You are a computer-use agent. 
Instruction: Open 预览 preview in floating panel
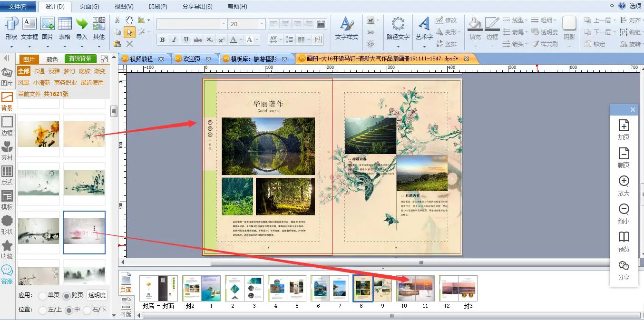pyautogui.click(x=624, y=242)
